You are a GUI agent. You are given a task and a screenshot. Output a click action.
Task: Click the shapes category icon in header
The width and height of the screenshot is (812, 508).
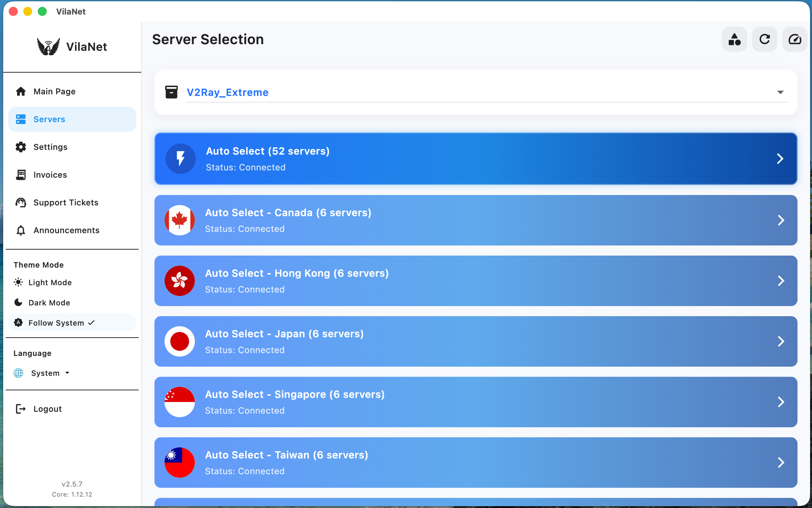point(734,39)
